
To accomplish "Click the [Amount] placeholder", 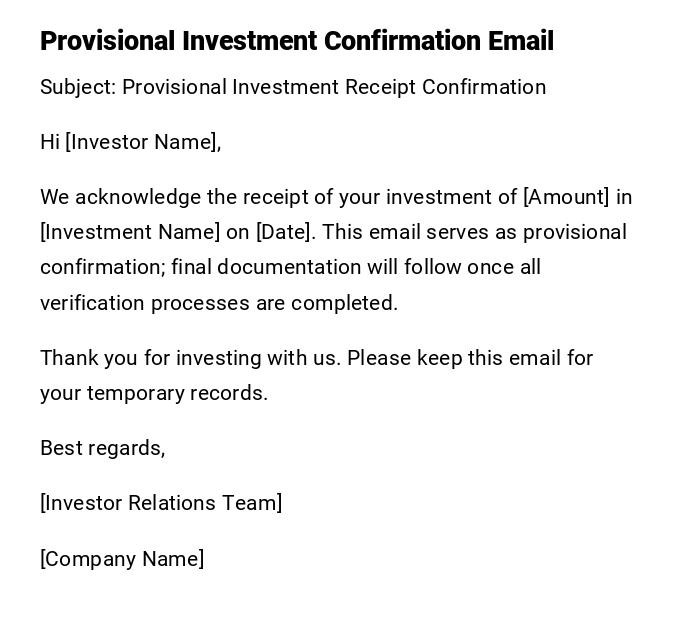I will [x=566, y=197].
